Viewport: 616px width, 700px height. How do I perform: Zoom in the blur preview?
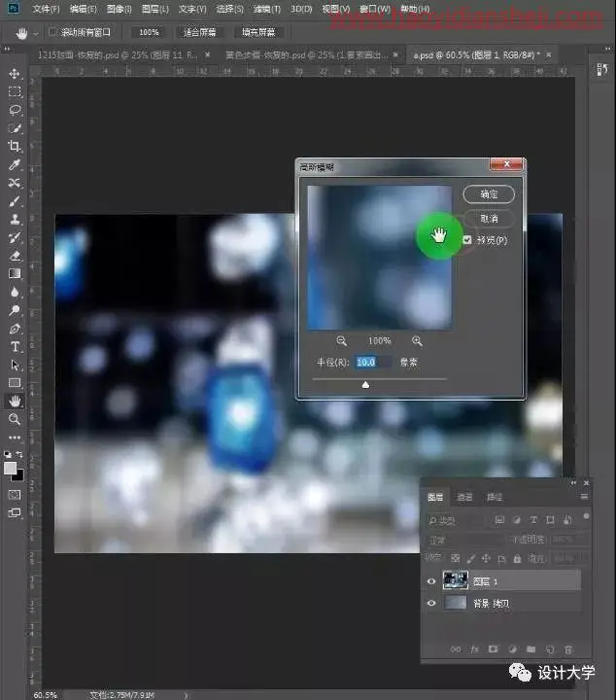point(417,341)
